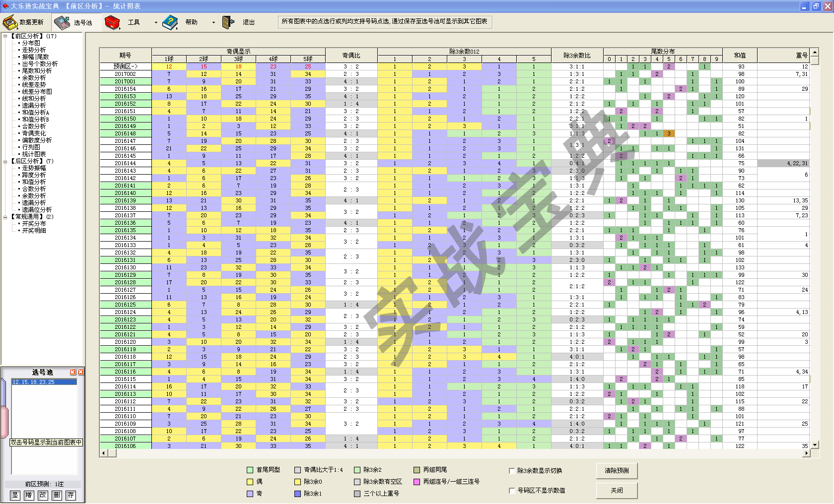
Task: Open the 帮助 dropdown arrow
Action: click(213, 22)
